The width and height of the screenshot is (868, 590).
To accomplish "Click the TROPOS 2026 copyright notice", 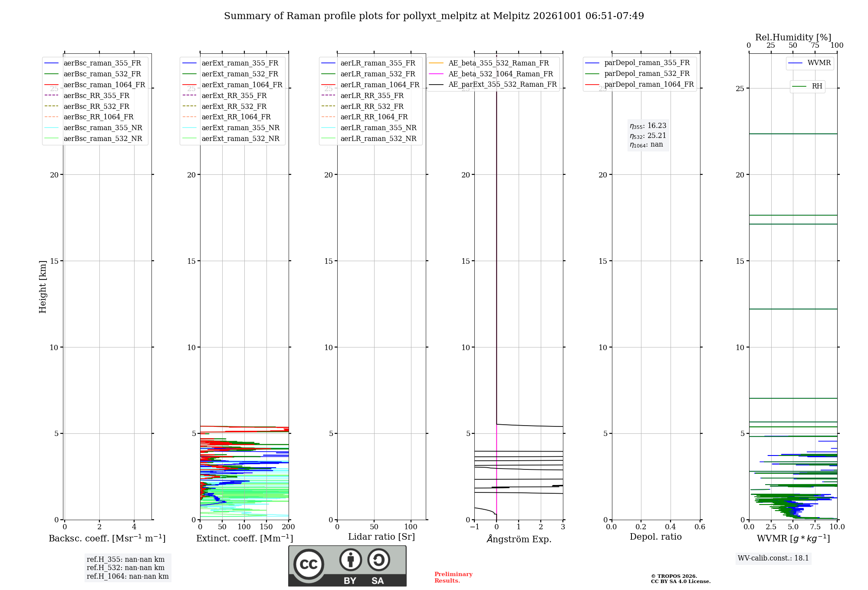I will click(x=681, y=579).
